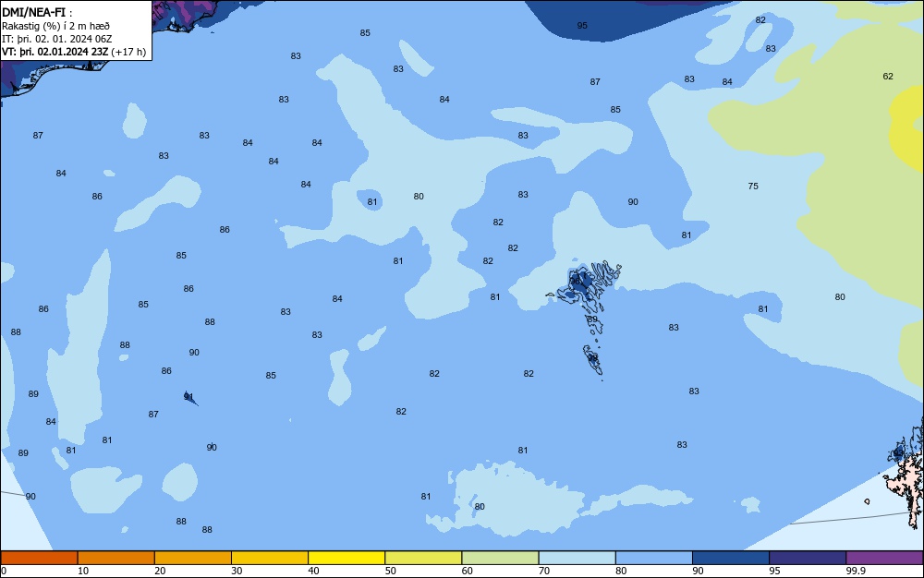The width and height of the screenshot is (924, 578).
Task: Select the orange 10–20 legend swatch
Action: (116, 558)
